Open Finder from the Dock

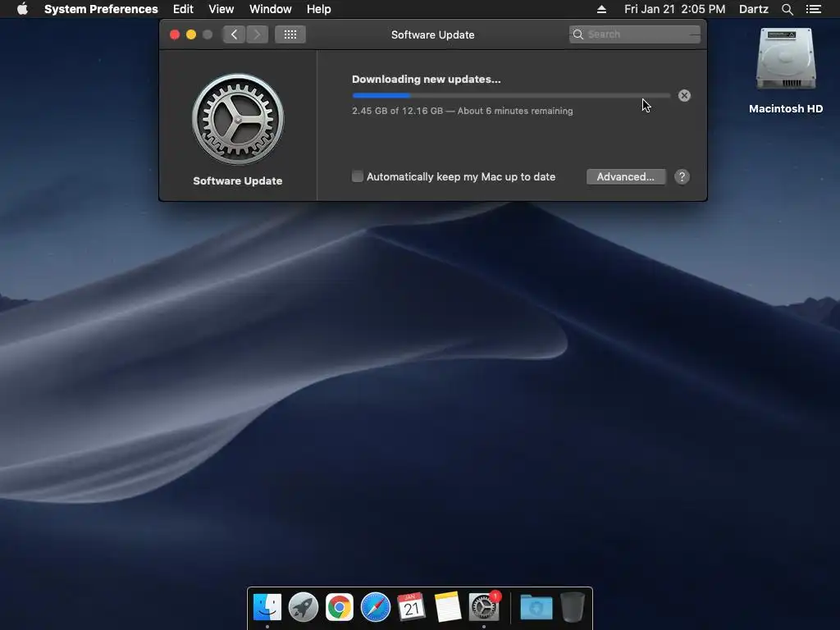[267, 607]
